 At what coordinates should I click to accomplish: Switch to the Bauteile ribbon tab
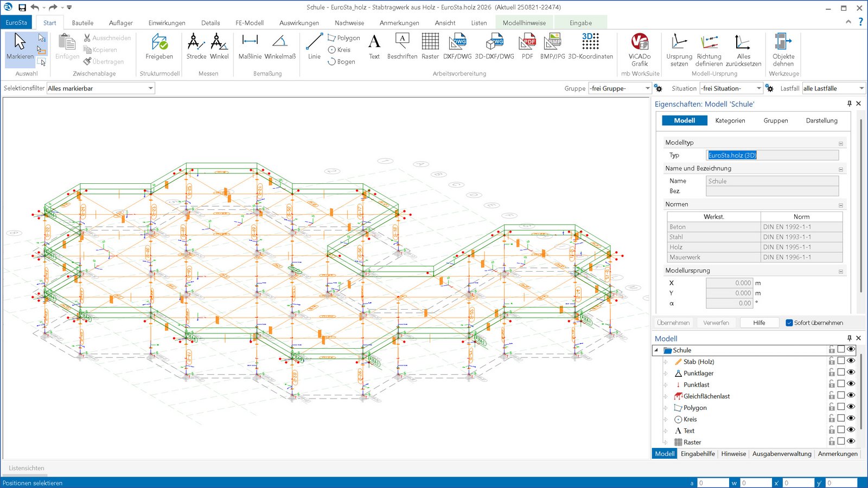pos(82,23)
